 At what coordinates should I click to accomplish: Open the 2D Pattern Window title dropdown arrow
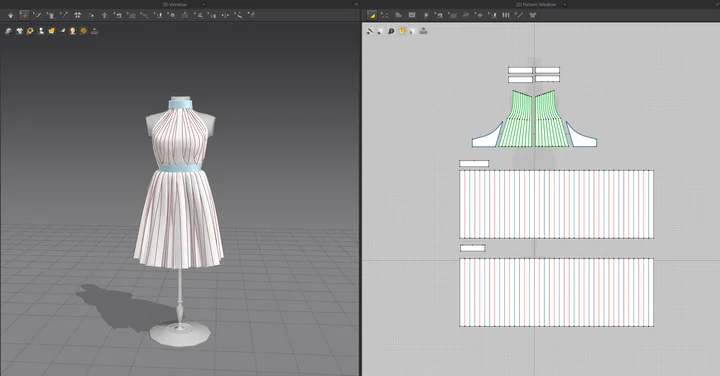point(565,5)
